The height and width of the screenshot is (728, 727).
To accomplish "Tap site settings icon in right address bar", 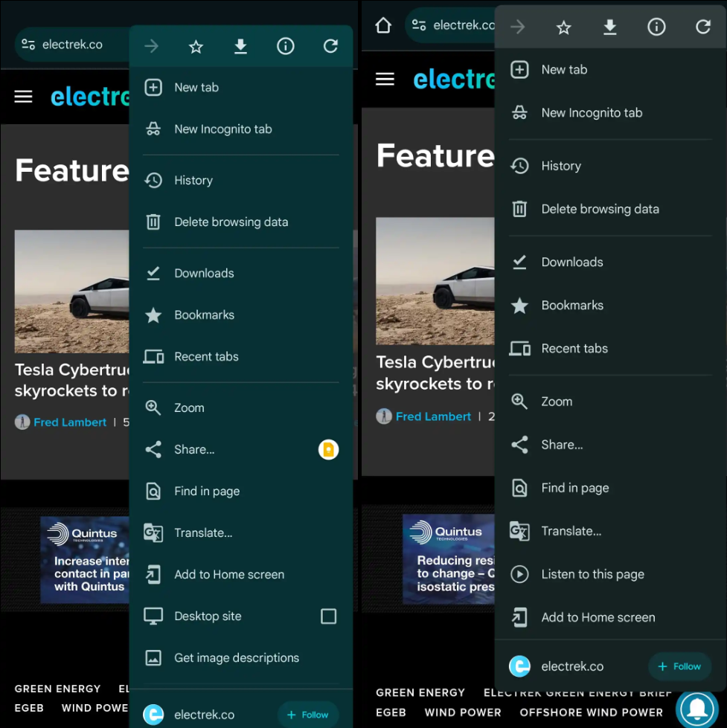I will [419, 25].
